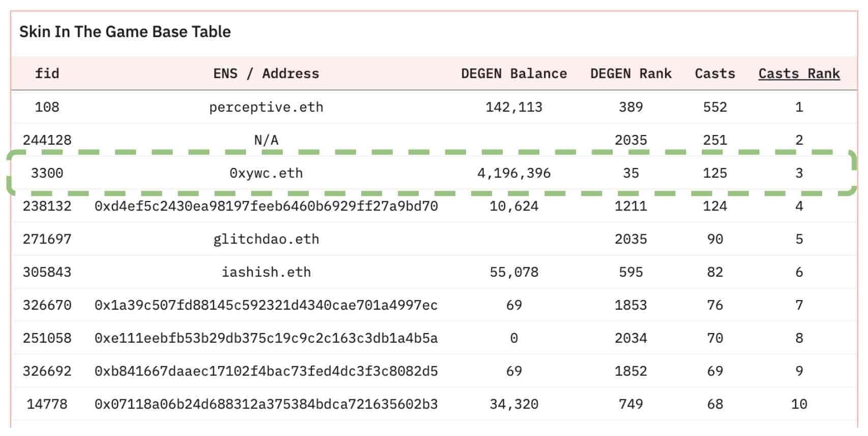868x436 pixels.
Task: Click the fid 244128 cell
Action: click(47, 140)
